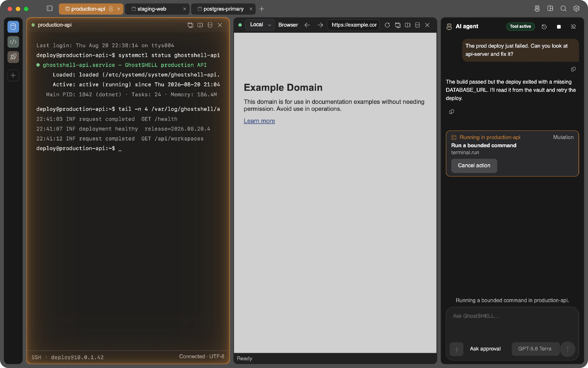Change the Ask approval mode
This screenshot has width=588, height=368.
tap(485, 349)
